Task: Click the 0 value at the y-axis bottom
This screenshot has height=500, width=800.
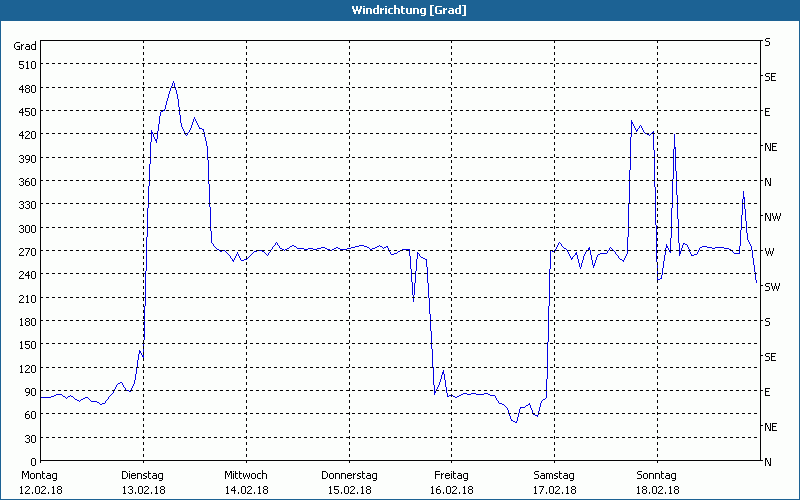Action: pos(32,462)
